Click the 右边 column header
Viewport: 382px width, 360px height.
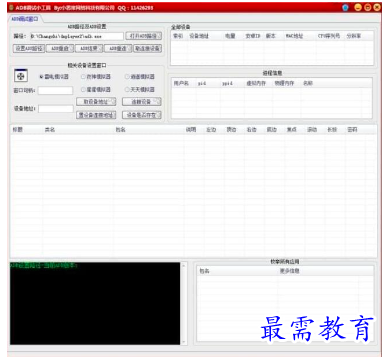pos(251,130)
